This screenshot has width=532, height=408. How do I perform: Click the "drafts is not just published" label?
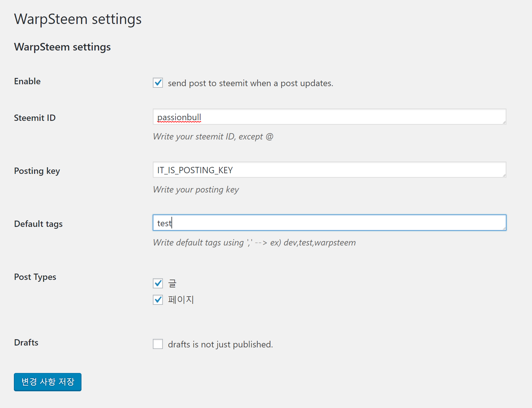[x=220, y=344]
